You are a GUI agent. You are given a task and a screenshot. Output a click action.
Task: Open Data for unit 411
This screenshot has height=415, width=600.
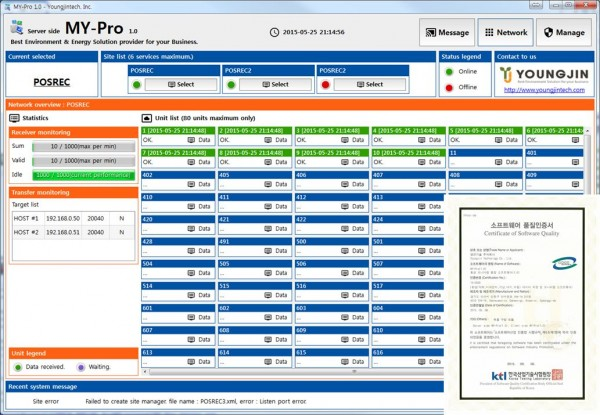click(276, 207)
